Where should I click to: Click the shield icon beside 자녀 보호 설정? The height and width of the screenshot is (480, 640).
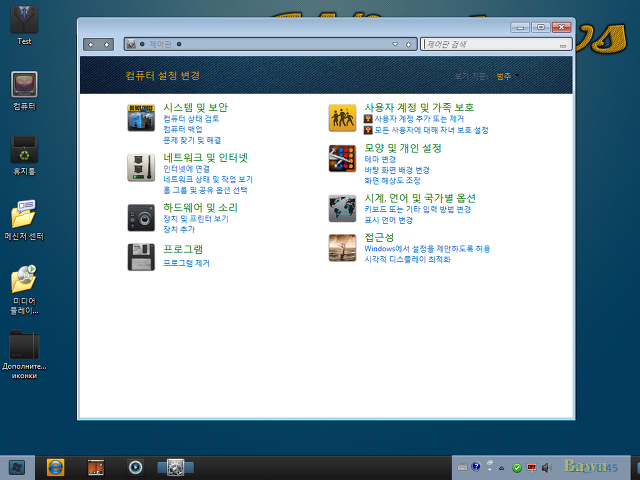(x=368, y=130)
